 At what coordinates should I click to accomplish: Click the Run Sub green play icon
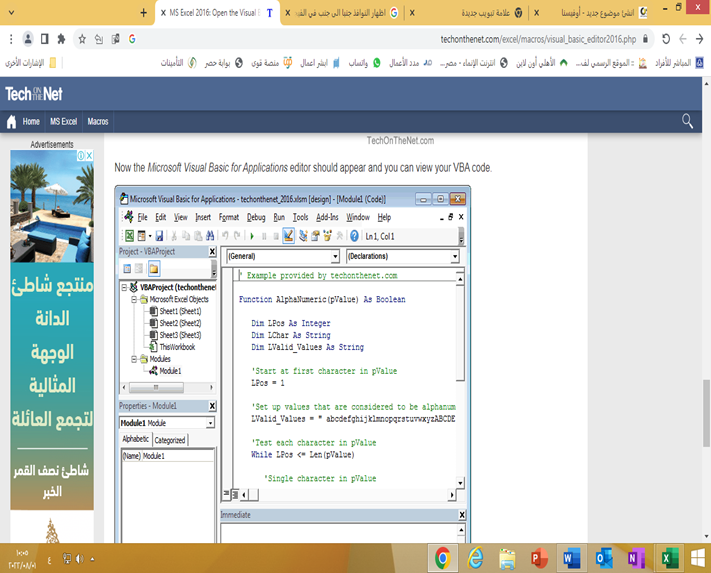pyautogui.click(x=252, y=236)
